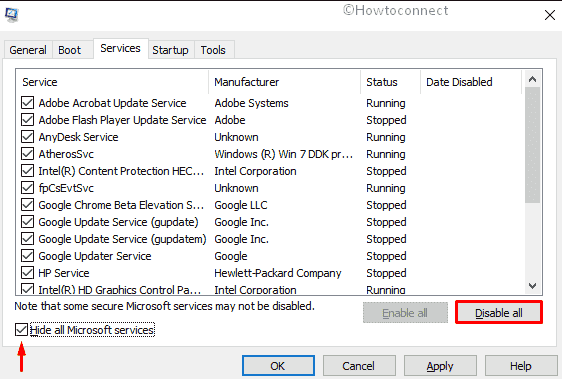562x379 pixels.
Task: Select Google Inc. cell for gupdatem row
Action: click(242, 239)
